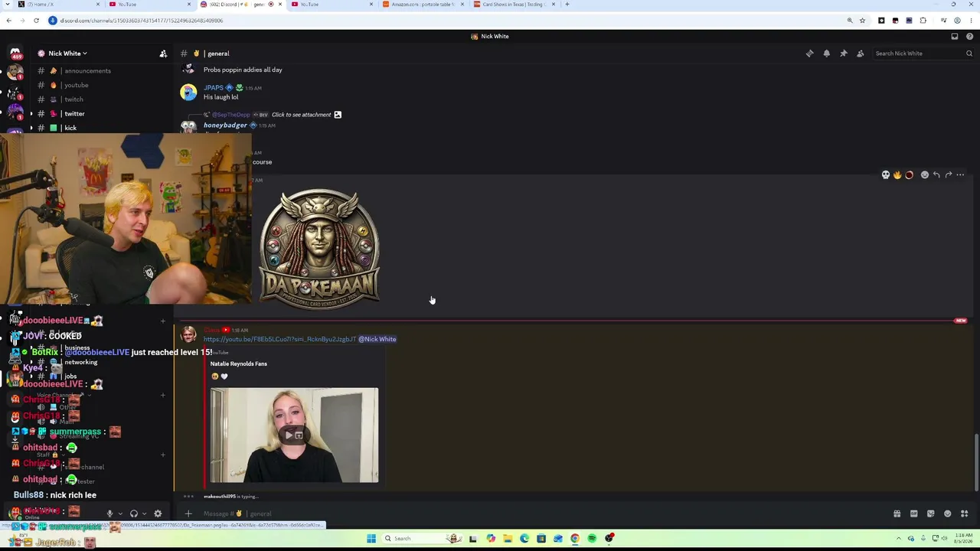
Task: Open the kick channel
Action: tap(70, 128)
